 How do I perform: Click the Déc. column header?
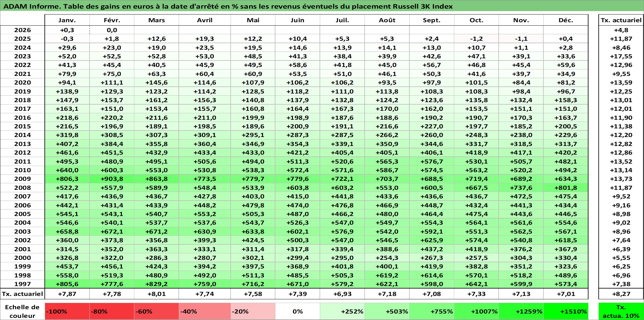click(566, 20)
